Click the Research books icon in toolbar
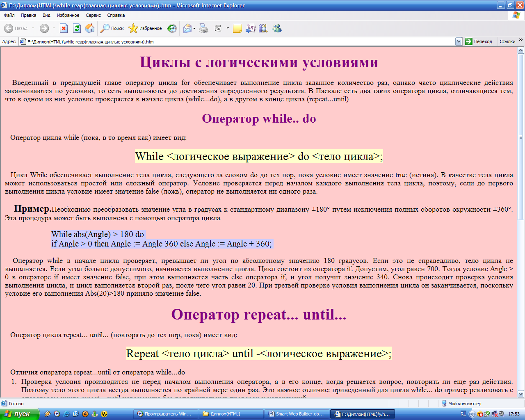The image size is (525, 420). coord(263,28)
